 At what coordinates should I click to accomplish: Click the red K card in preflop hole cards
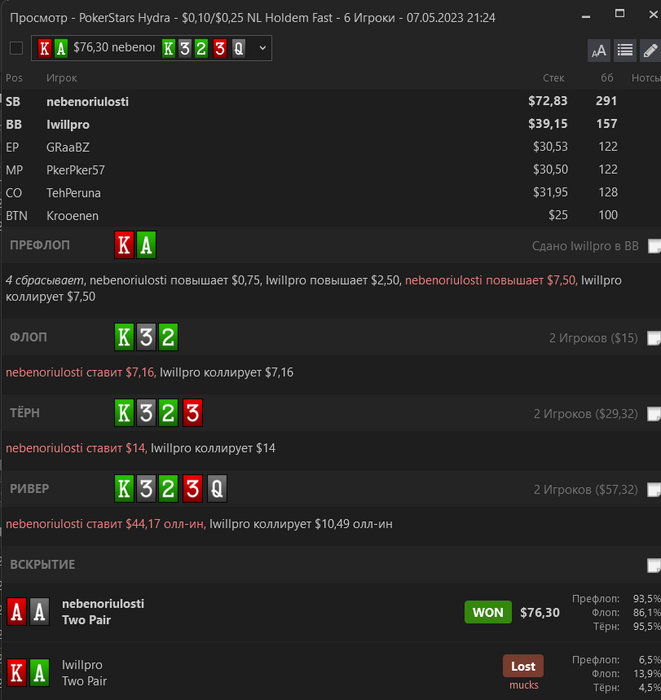(x=124, y=245)
